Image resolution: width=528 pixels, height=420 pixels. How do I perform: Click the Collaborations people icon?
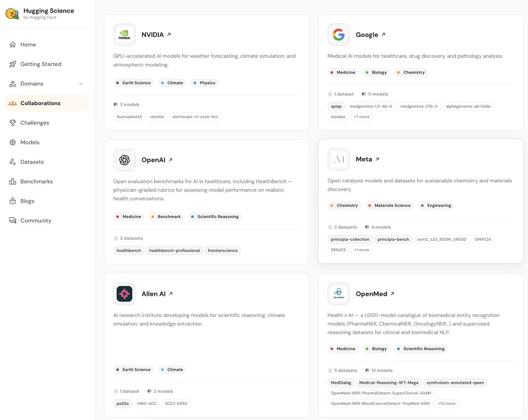point(12,103)
